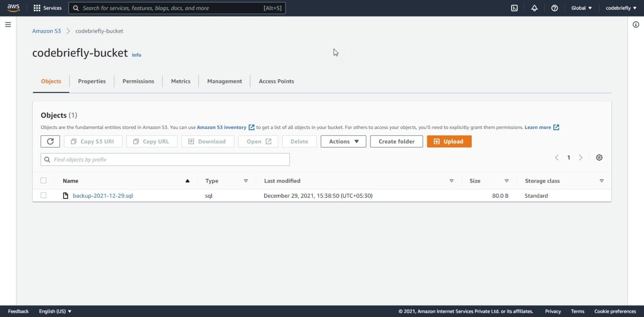Switch to the Permissions tab
Screen dimensions: 644x317
pyautogui.click(x=138, y=81)
